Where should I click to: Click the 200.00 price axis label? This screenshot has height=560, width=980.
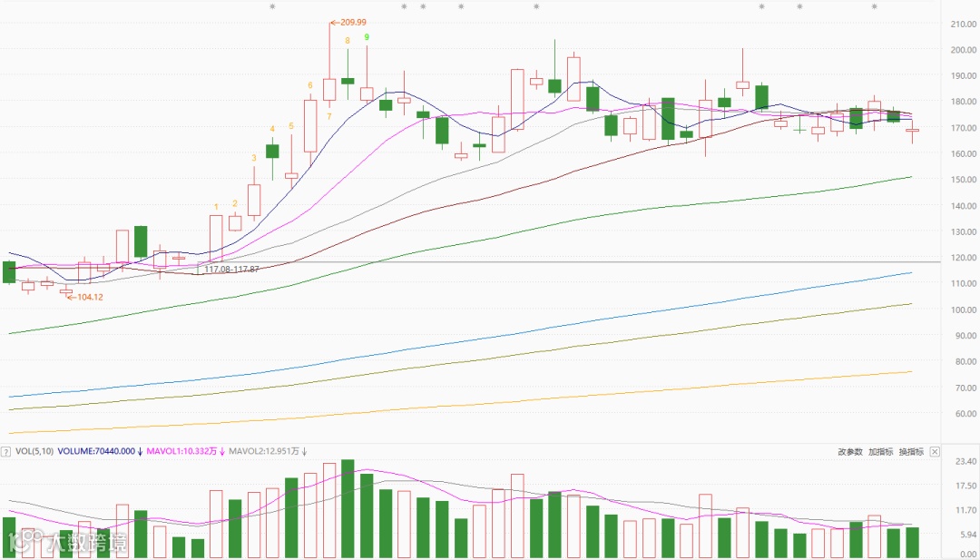tap(963, 50)
